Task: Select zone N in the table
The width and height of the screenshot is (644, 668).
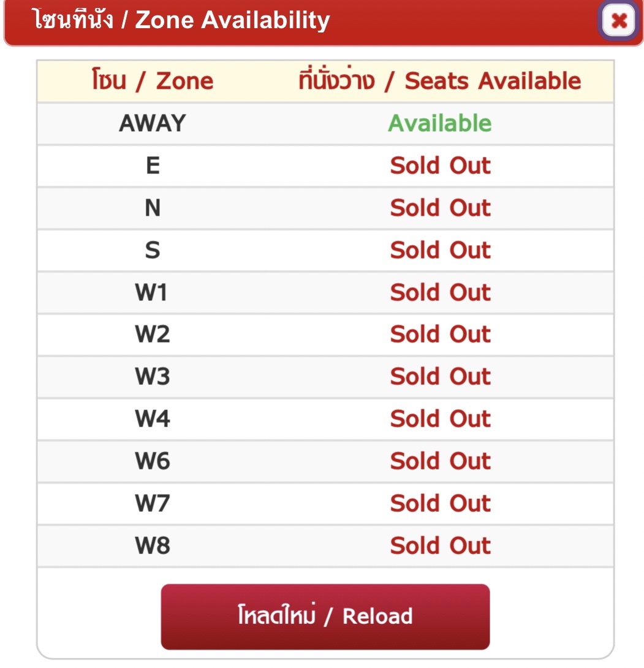Action: point(325,208)
